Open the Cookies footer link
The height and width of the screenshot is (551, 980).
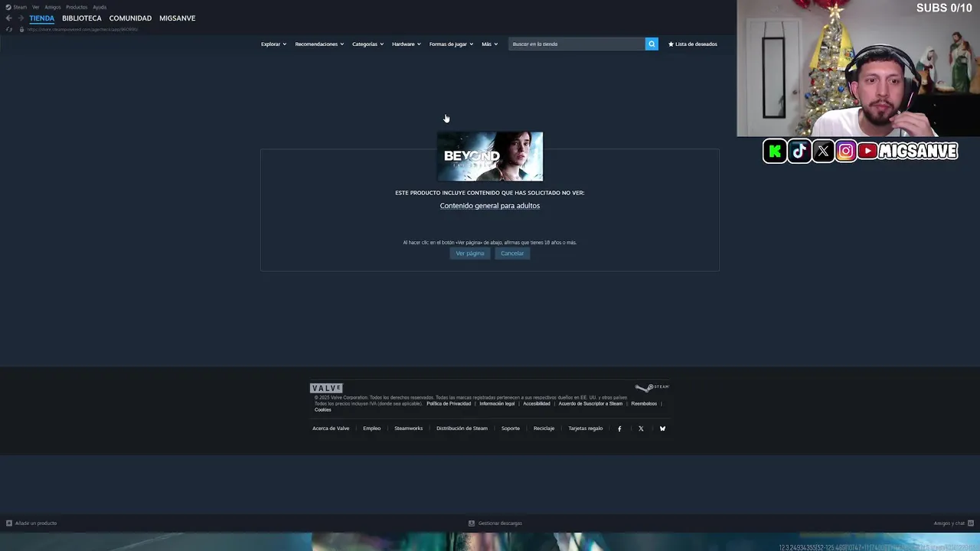(323, 409)
